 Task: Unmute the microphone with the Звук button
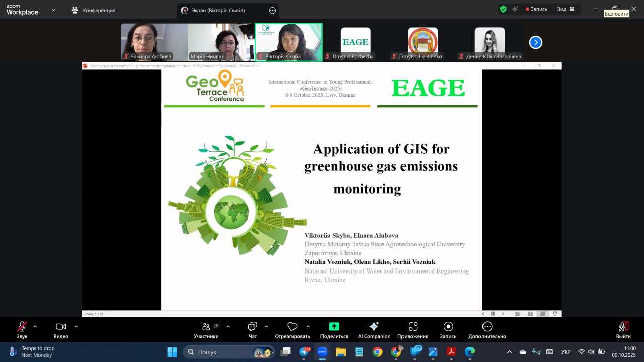22,330
